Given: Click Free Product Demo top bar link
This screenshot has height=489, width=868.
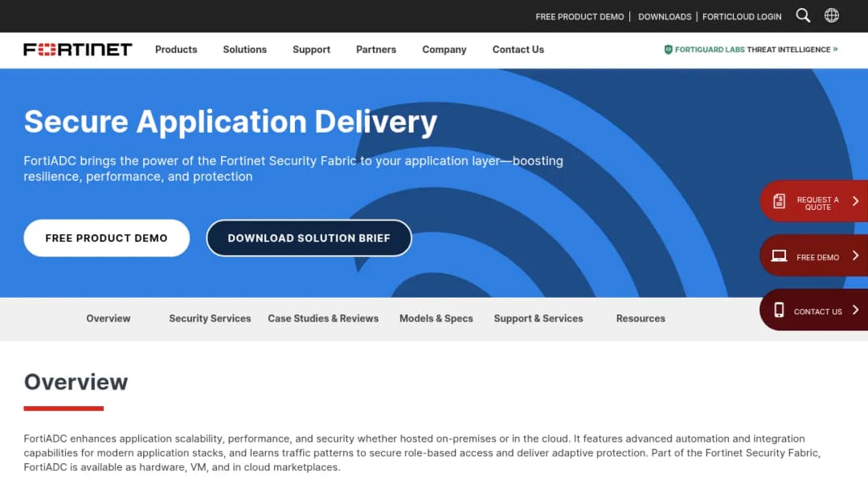Looking at the screenshot, I should 579,17.
